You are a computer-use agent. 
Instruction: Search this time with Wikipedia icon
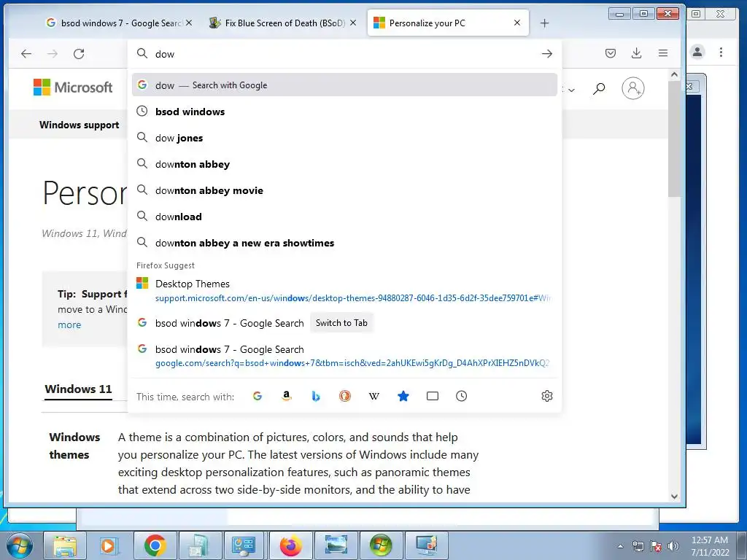tap(374, 396)
